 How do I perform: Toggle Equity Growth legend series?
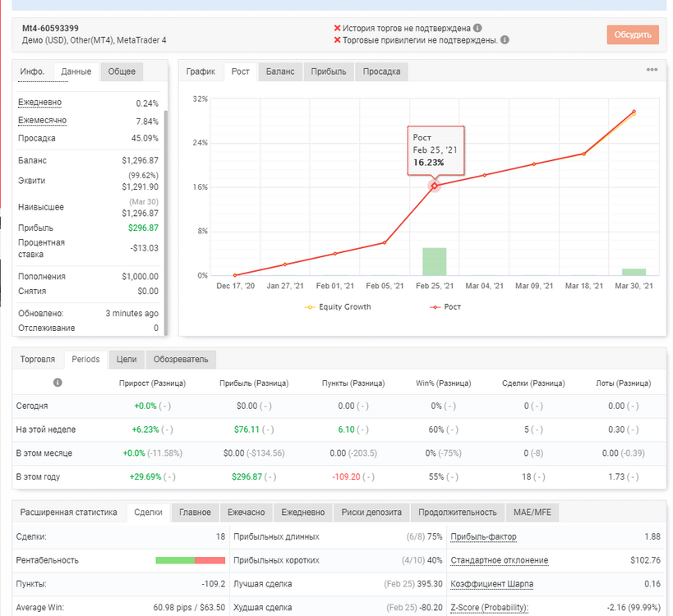pos(338,306)
